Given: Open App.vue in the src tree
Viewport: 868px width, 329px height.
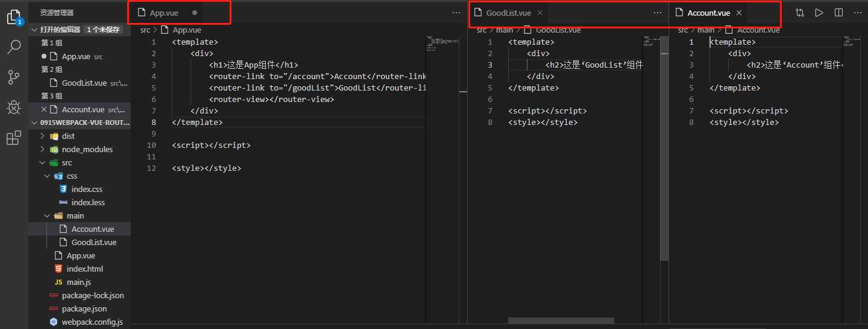Looking at the screenshot, I should pyautogui.click(x=79, y=255).
